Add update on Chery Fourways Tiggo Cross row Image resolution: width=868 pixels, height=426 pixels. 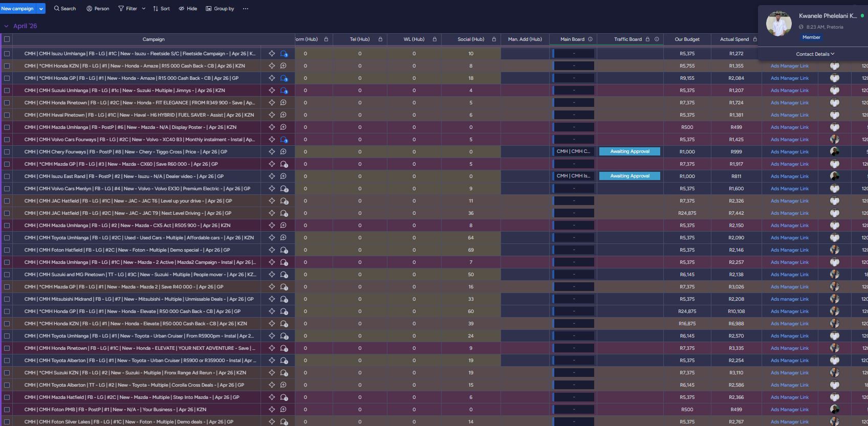[x=284, y=152]
